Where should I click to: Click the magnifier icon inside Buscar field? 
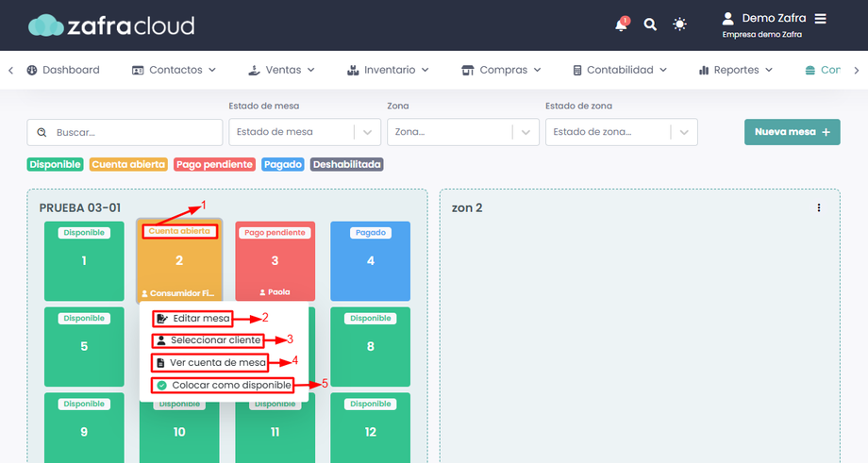point(42,132)
